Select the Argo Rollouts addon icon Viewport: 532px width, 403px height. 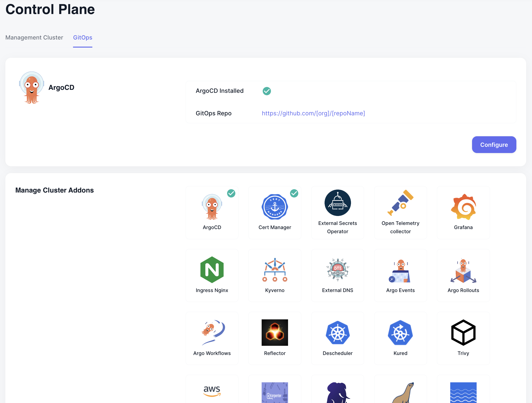pyautogui.click(x=463, y=271)
